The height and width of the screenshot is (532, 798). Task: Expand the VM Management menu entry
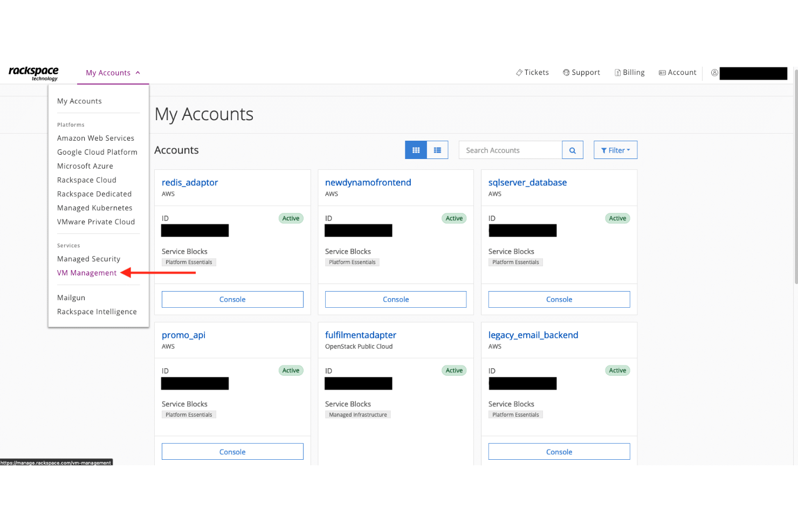point(86,273)
